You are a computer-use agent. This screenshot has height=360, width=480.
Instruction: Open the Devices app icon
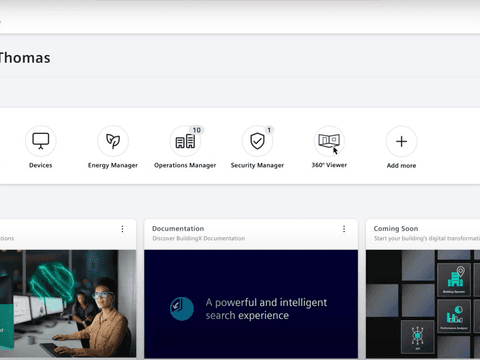pos(41,141)
